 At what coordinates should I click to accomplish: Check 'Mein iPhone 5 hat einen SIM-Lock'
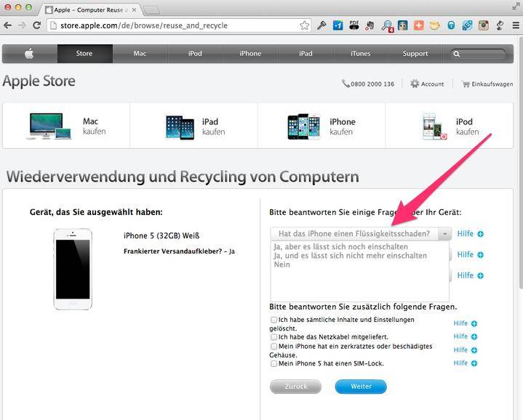tap(274, 364)
